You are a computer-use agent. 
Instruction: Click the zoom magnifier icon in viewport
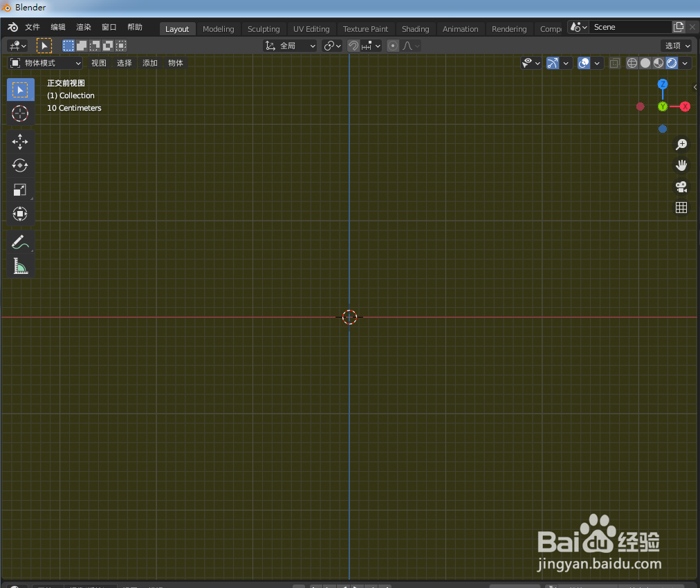pos(681,144)
